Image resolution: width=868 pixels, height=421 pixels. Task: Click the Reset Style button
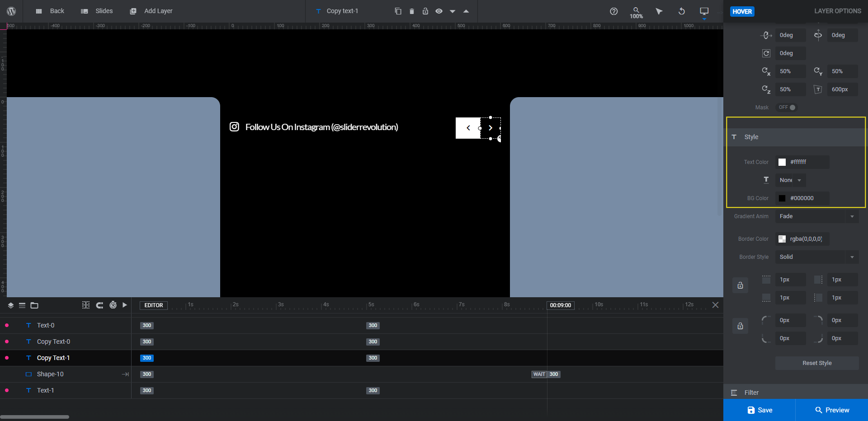pos(817,363)
